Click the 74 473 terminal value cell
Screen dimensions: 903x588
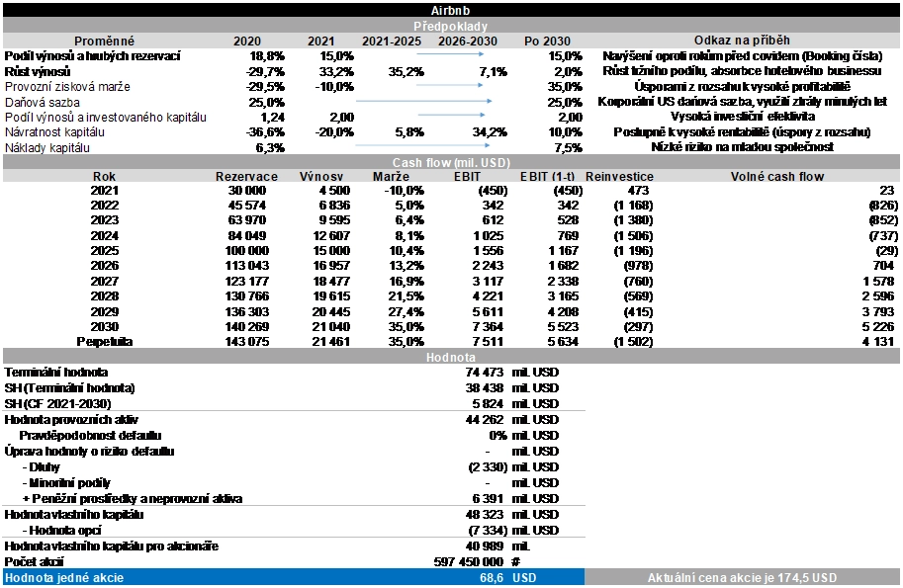point(485,373)
